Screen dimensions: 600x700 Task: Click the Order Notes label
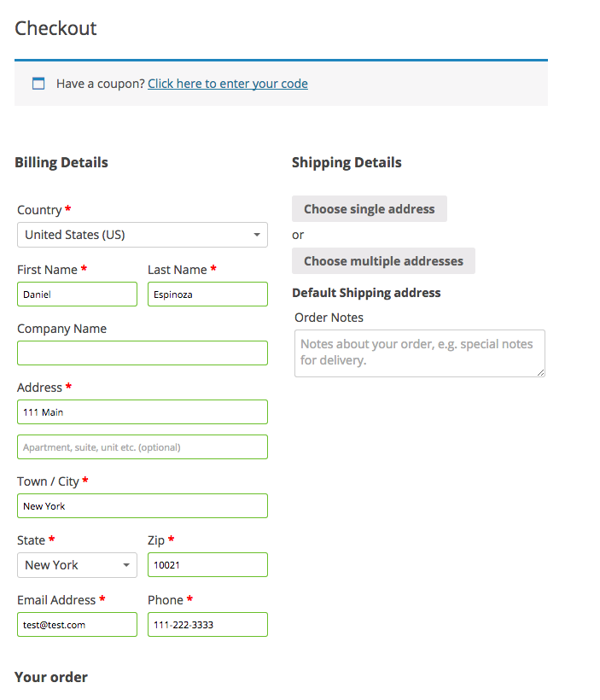329,318
